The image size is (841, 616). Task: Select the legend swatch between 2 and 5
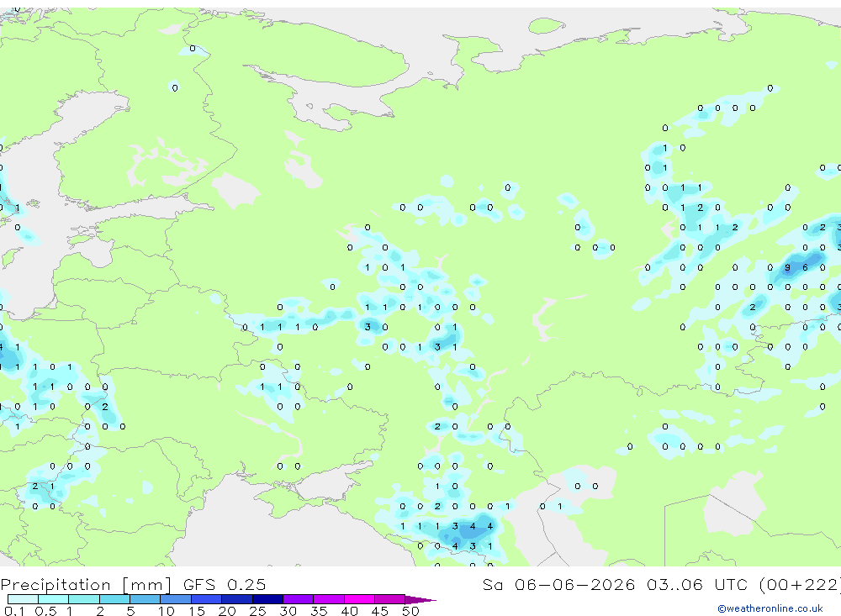(x=114, y=599)
